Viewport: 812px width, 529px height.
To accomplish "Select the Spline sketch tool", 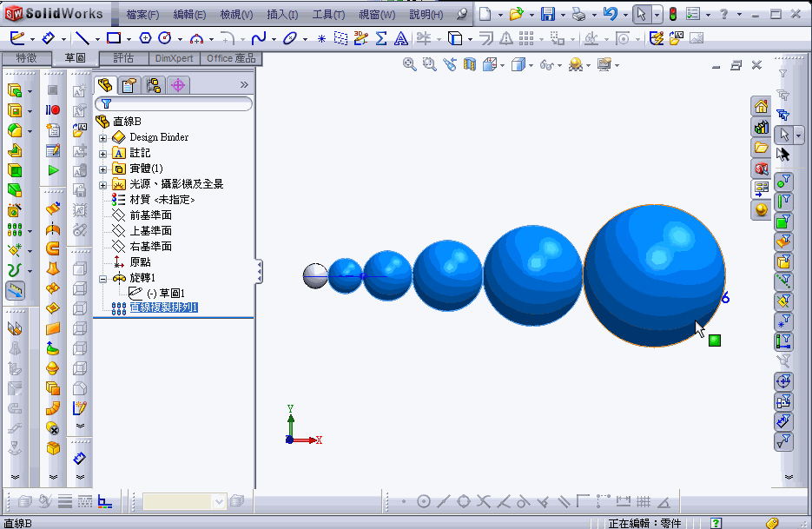I will (258, 38).
